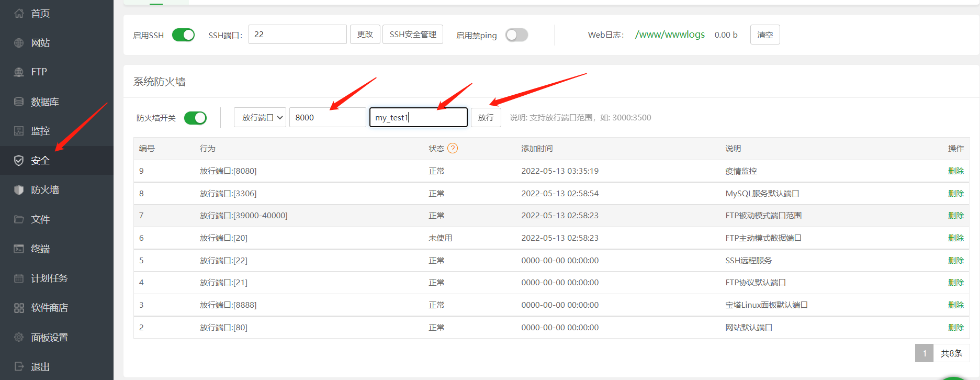
Task: Delete the port 8080 rule
Action: click(956, 171)
